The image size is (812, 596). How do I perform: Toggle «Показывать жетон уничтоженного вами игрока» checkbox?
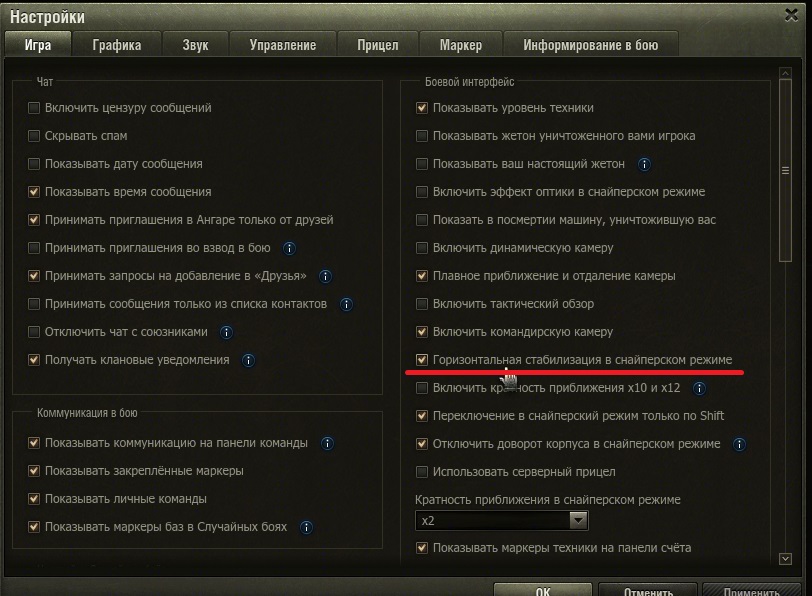(422, 136)
